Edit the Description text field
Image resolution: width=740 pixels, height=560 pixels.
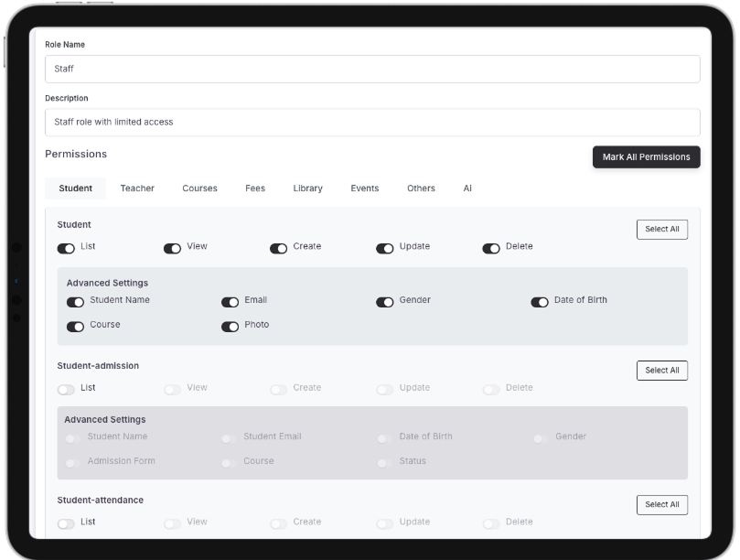pos(370,122)
